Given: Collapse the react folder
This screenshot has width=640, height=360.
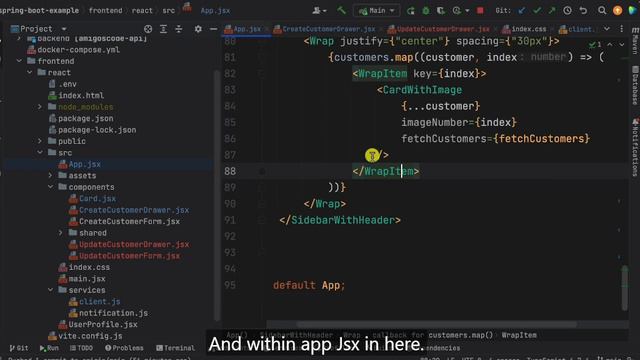Looking at the screenshot, I should pyautogui.click(x=30, y=72).
